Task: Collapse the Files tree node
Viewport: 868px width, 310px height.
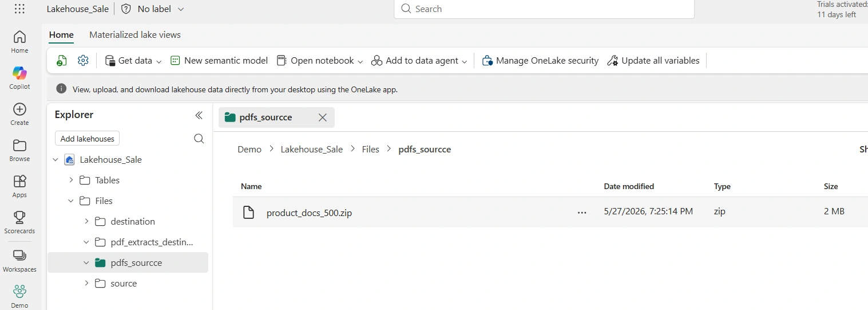Action: click(x=71, y=201)
